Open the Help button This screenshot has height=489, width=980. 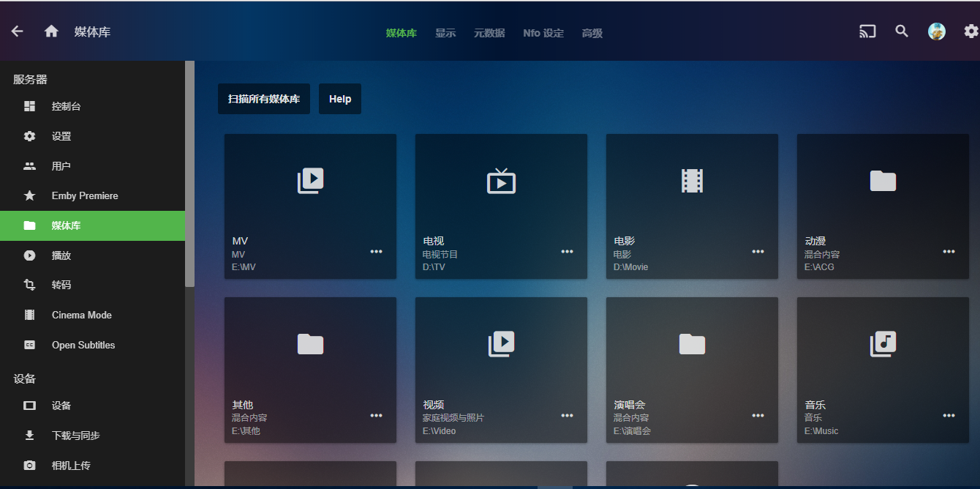click(339, 99)
